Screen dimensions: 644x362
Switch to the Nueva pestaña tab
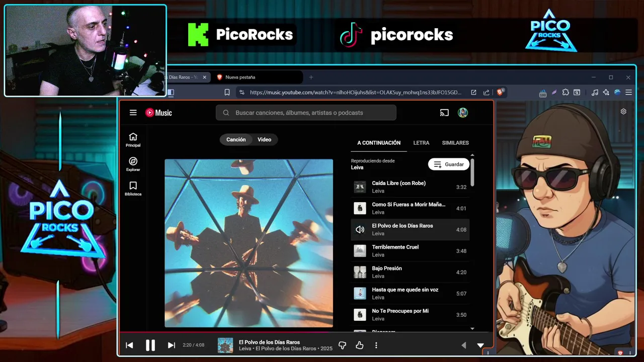[259, 77]
